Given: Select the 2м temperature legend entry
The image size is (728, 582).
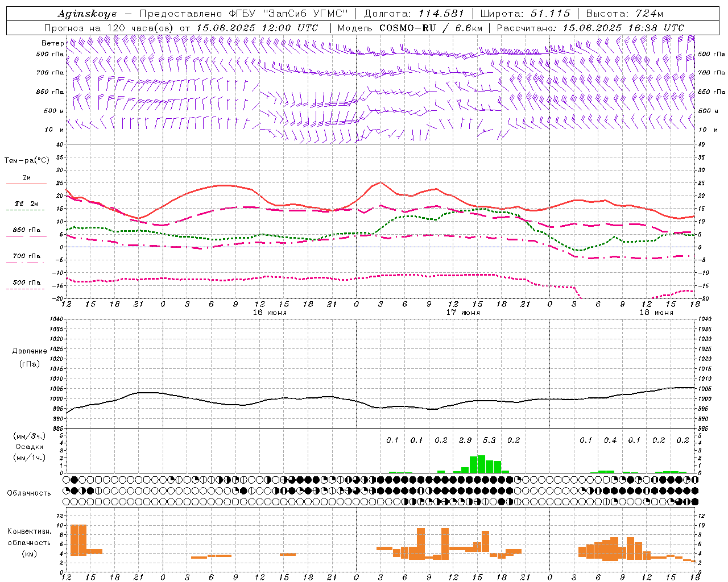Looking at the screenshot, I should tap(27, 178).
